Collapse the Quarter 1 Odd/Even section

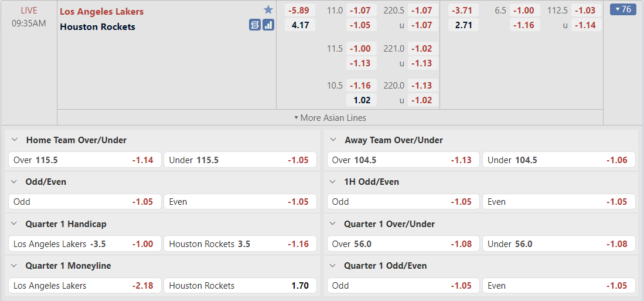333,266
